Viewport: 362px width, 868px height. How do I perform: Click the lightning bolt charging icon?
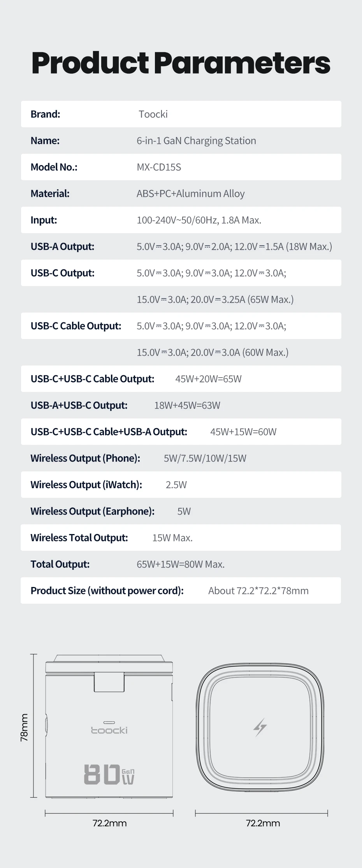click(x=260, y=727)
